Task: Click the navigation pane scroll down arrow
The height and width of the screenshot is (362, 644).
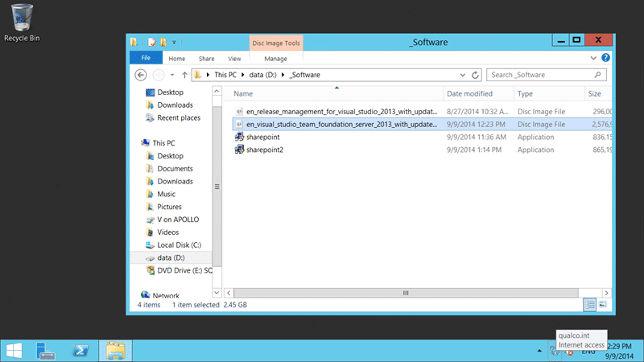Action: point(217,293)
